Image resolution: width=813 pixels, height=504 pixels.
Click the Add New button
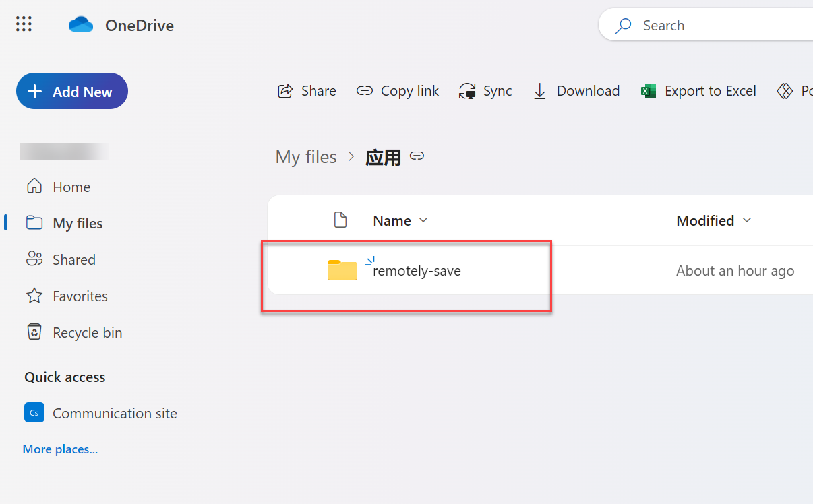point(71,91)
